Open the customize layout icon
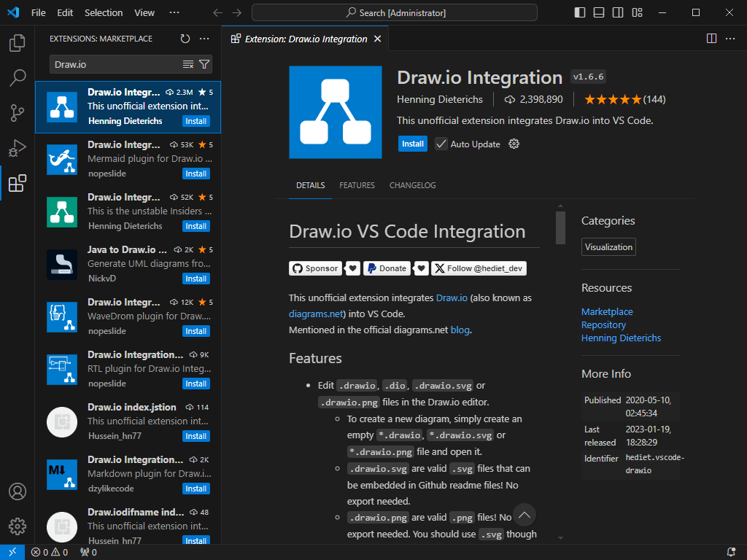This screenshot has height=560, width=747. click(637, 13)
